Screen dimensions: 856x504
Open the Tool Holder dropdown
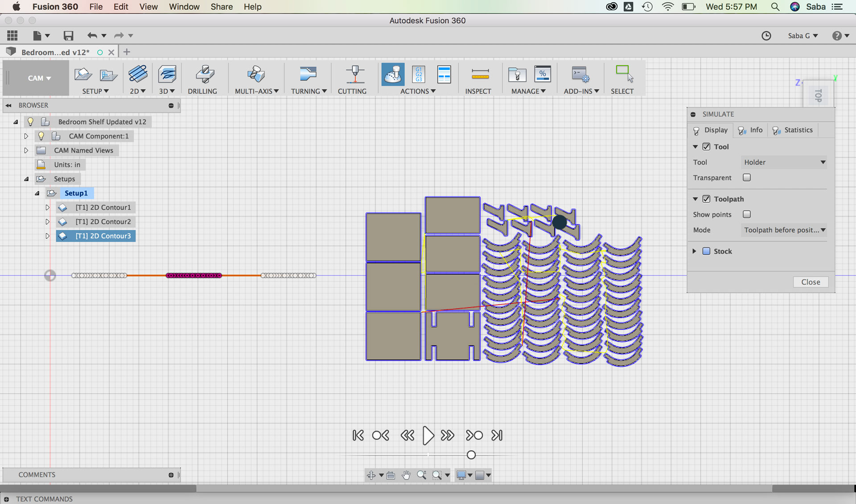coord(784,162)
